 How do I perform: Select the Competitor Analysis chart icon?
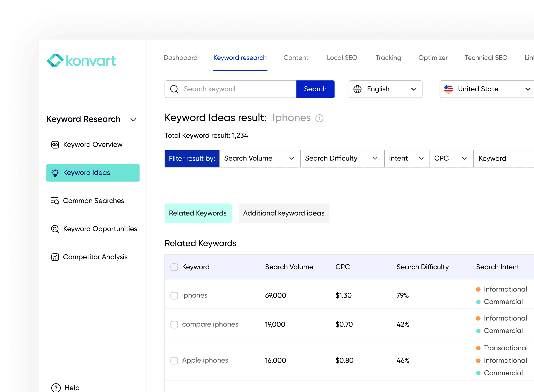tap(55, 257)
